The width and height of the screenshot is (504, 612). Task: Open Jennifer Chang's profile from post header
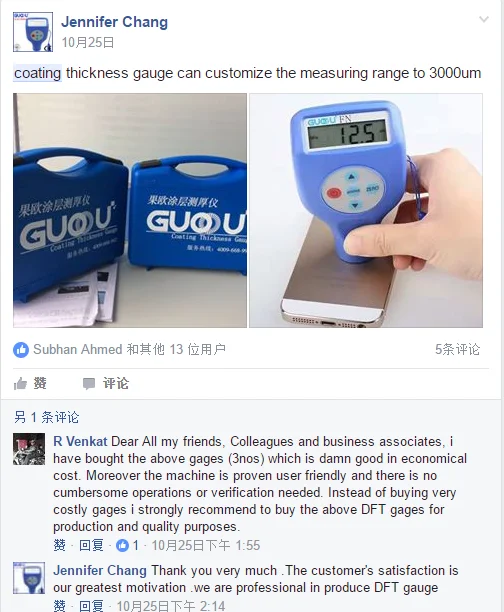tap(114, 22)
